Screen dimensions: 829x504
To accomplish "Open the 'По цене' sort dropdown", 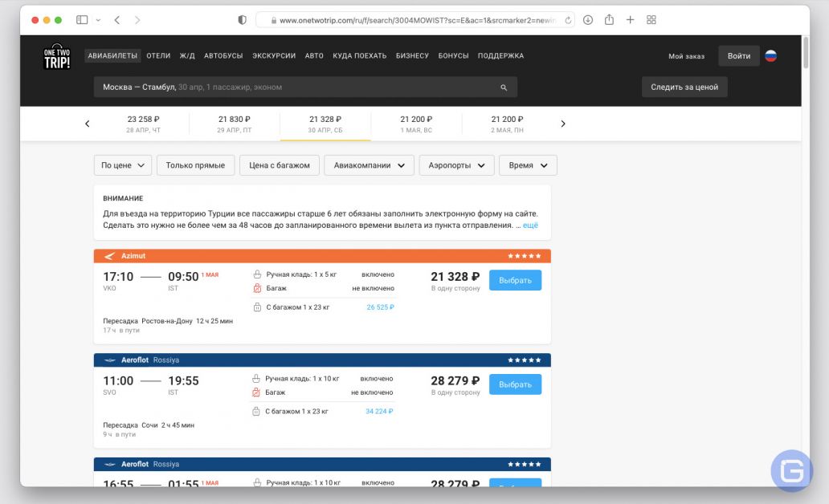I will point(123,165).
